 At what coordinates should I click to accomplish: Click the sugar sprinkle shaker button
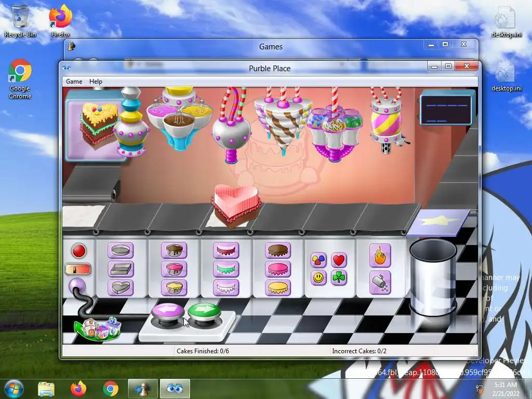380,282
